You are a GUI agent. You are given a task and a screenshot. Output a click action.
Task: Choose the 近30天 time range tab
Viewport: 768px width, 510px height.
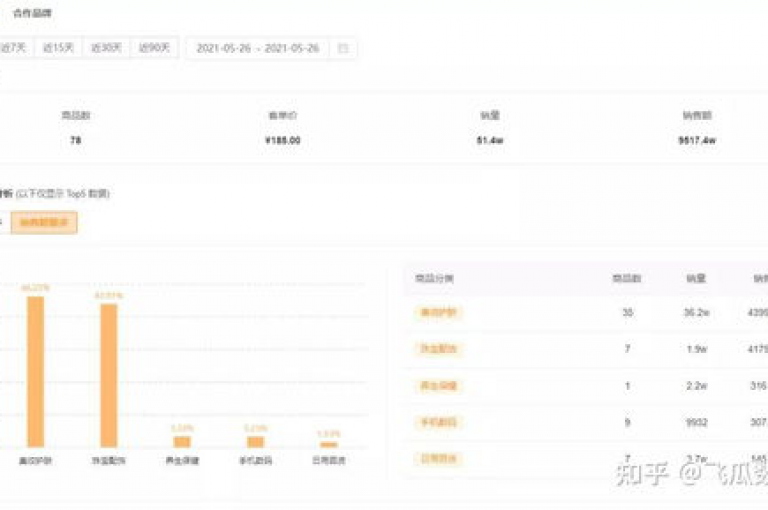coord(106,48)
